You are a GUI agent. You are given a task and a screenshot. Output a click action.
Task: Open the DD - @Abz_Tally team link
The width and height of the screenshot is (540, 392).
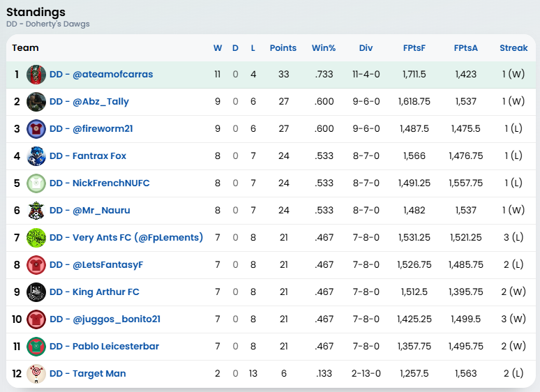pyautogui.click(x=89, y=102)
